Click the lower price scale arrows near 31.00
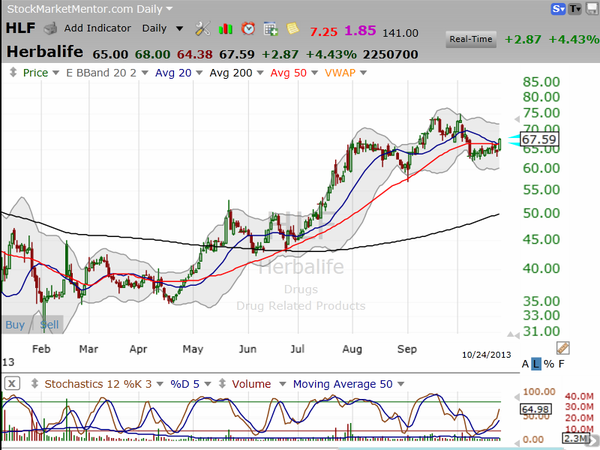The height and width of the screenshot is (450, 600). (514, 335)
